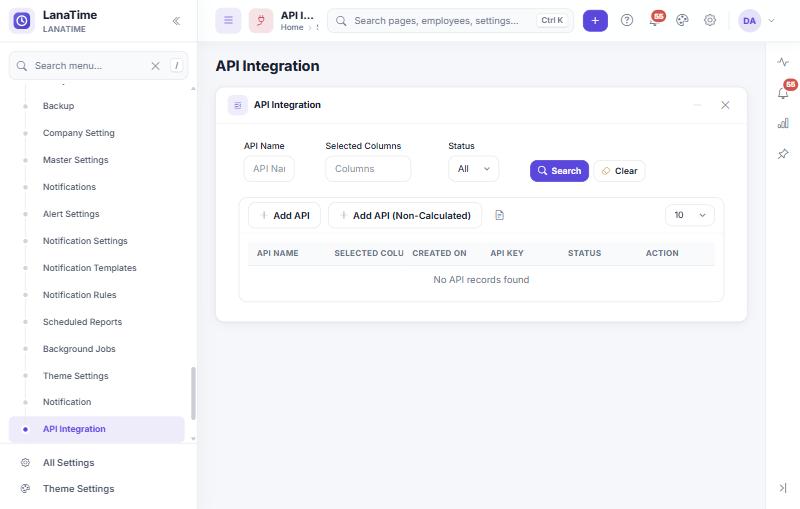The height and width of the screenshot is (509, 800).
Task: Click All Settings gear icon in sidebar footer
Action: click(25, 463)
